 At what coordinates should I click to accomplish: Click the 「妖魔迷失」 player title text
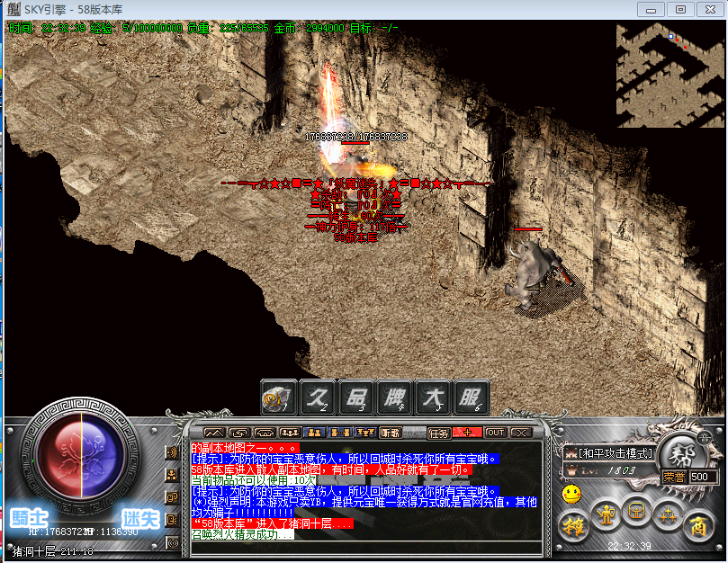(355, 183)
